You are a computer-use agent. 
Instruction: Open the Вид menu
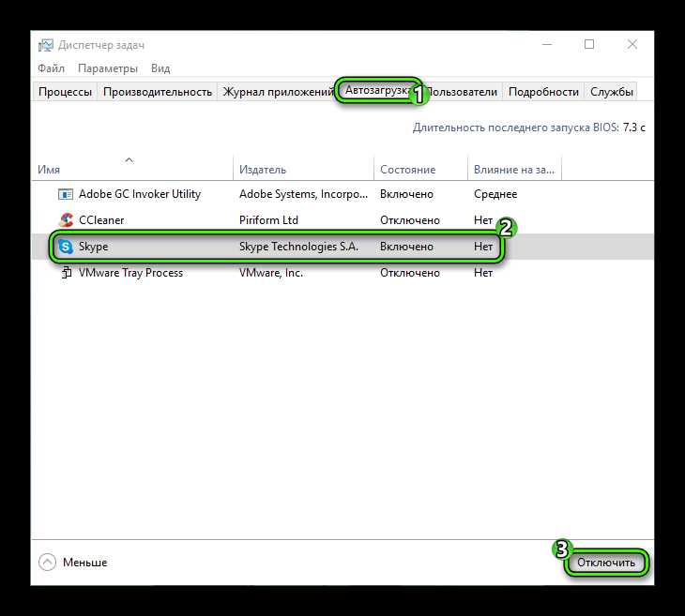[160, 68]
